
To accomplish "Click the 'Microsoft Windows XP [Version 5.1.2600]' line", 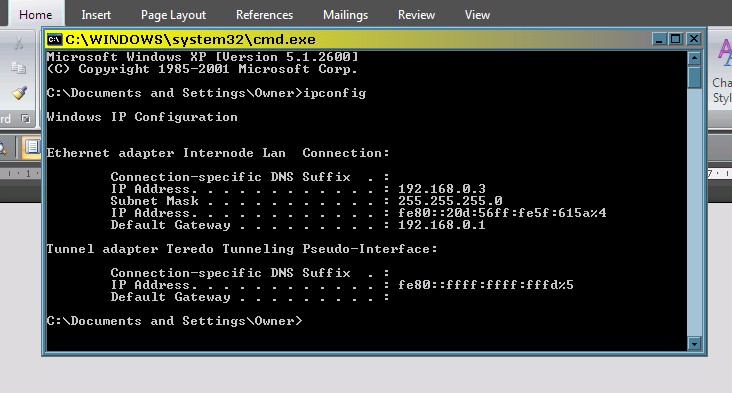I will pyautogui.click(x=203, y=57).
